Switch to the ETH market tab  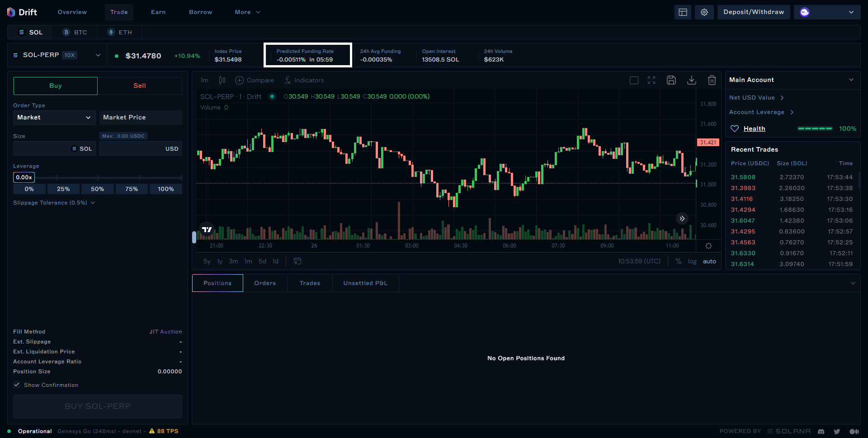[119, 32]
